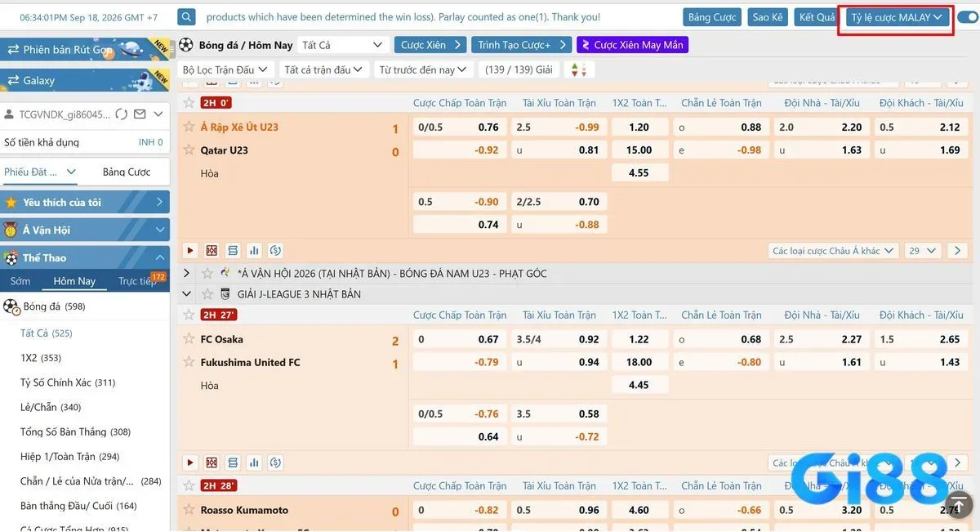This screenshot has width=980, height=532.
Task: Open the cash out icon under FC Osaka match
Action: [x=275, y=463]
